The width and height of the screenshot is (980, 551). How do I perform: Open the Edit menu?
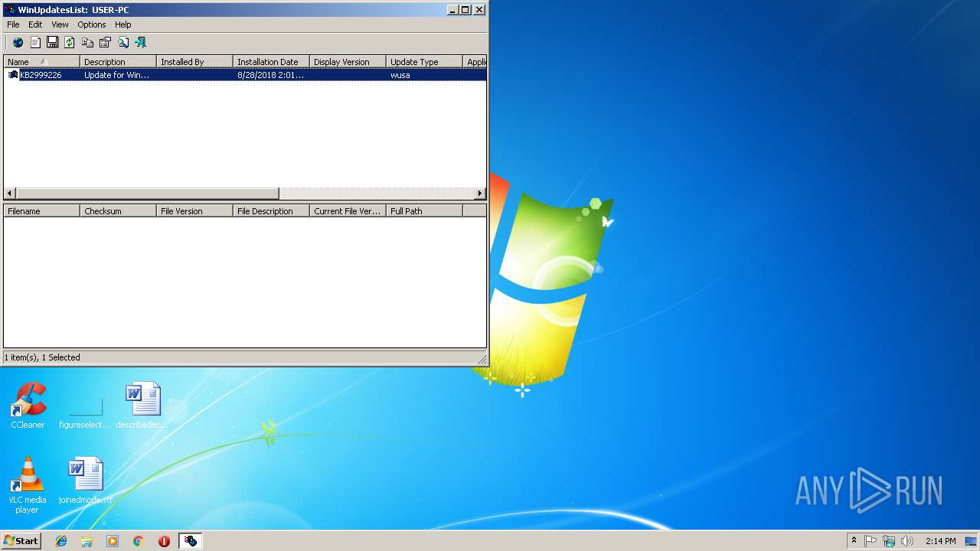tap(35, 24)
